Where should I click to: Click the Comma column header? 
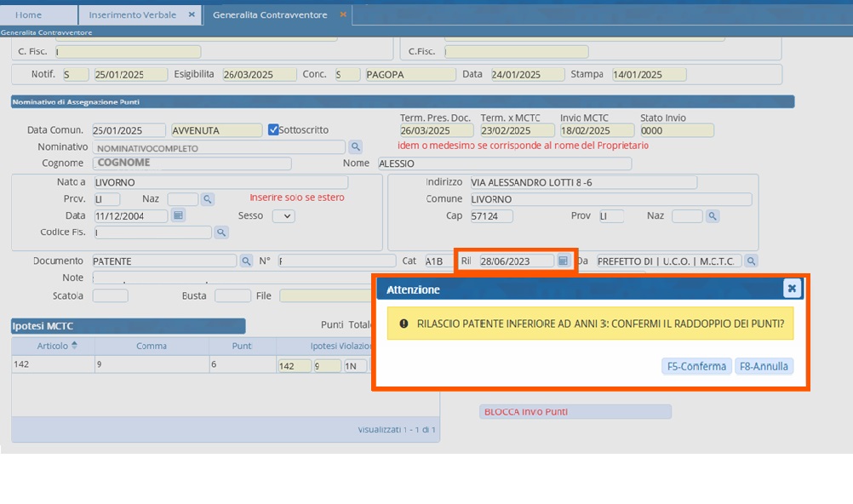pyautogui.click(x=152, y=346)
